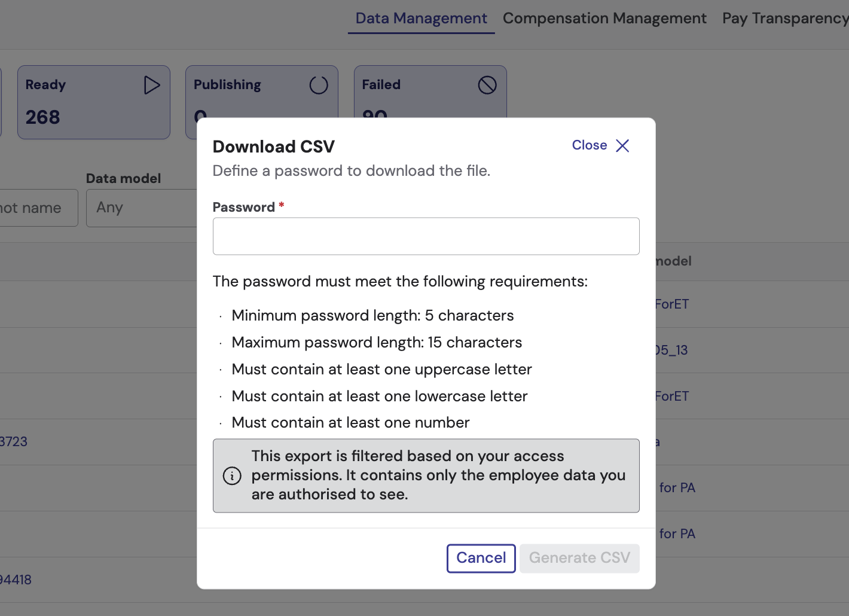This screenshot has height=616, width=849.
Task: Click the 'Publishing' status card label
Action: (227, 85)
